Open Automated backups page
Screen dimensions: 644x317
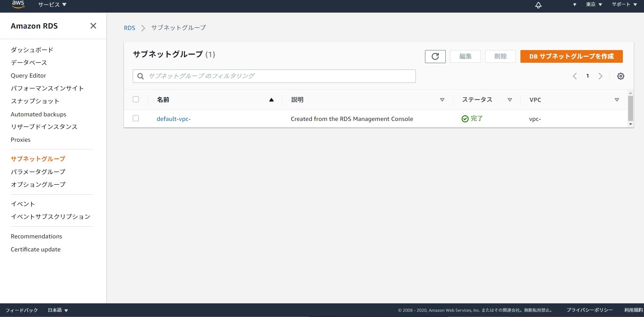[38, 114]
